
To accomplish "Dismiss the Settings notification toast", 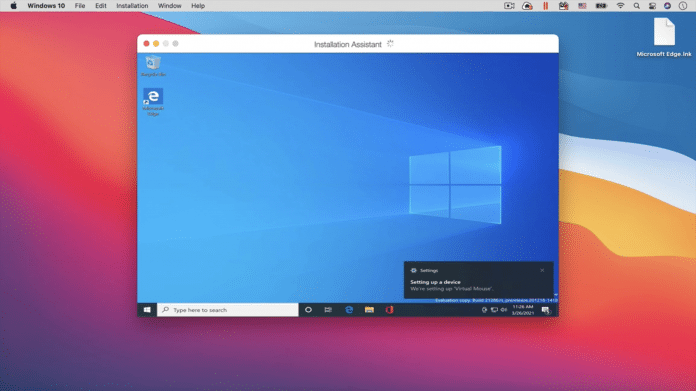I will (542, 270).
